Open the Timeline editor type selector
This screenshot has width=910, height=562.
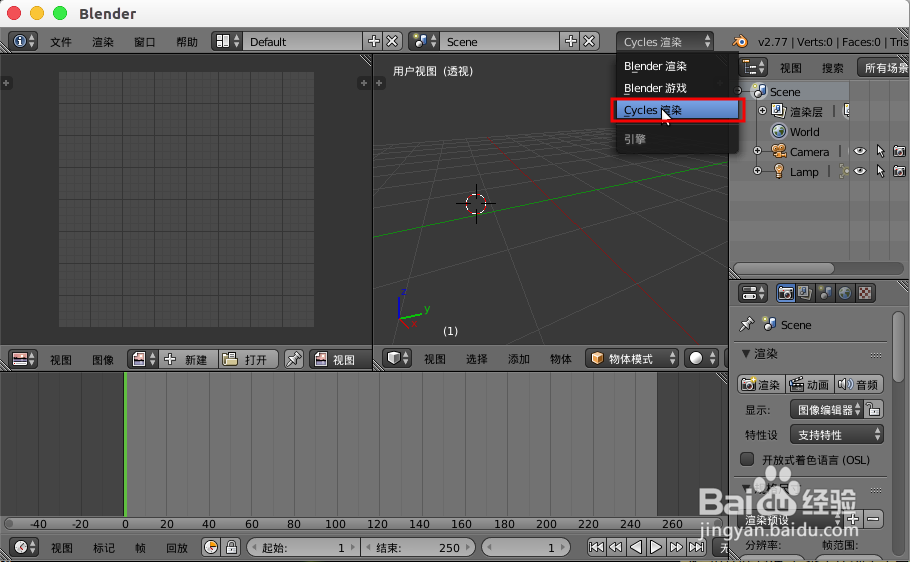coord(24,547)
